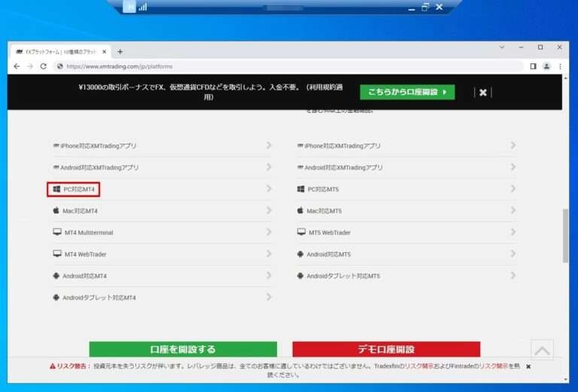Click Apple icon beside Mac対応MT5

300,211
